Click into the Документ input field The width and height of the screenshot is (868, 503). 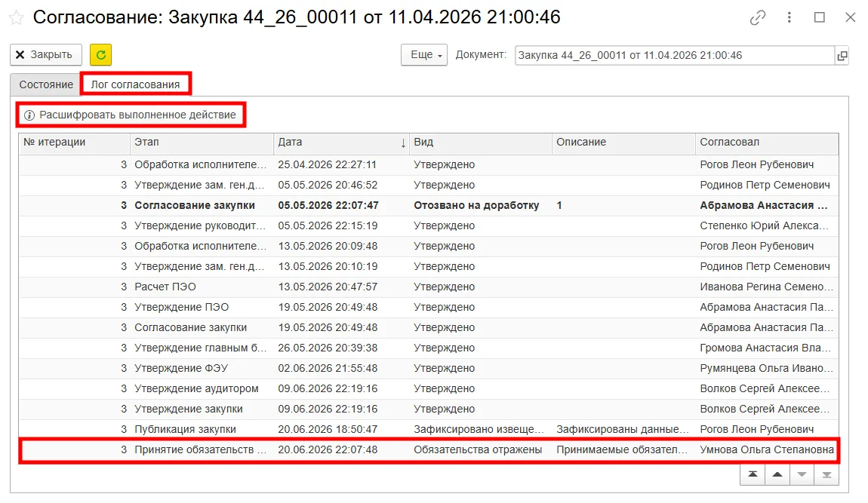tap(674, 55)
